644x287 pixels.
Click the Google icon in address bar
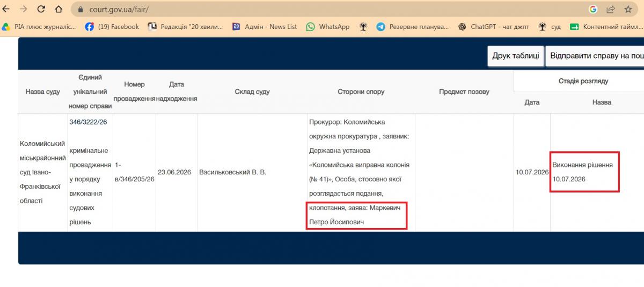tap(593, 9)
